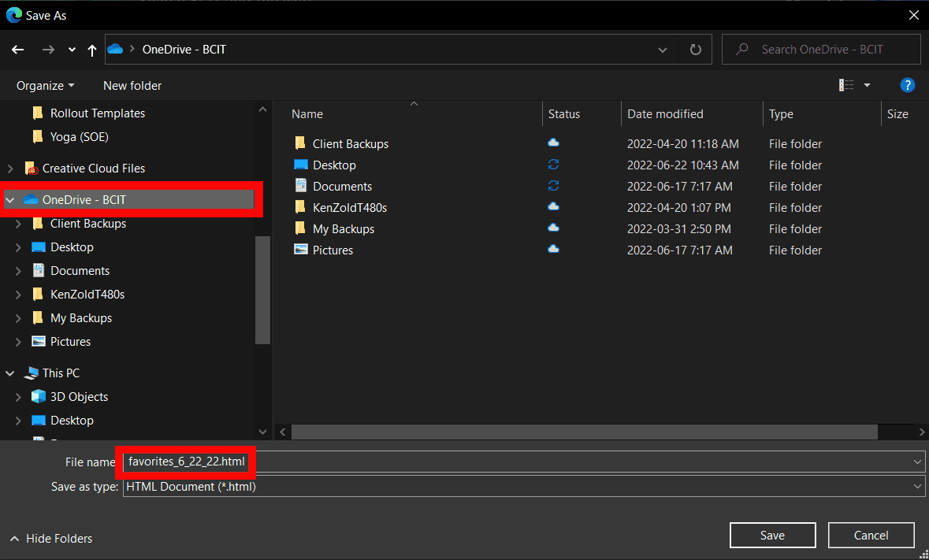Image resolution: width=929 pixels, height=560 pixels.
Task: Go up one folder level
Action: (x=92, y=50)
